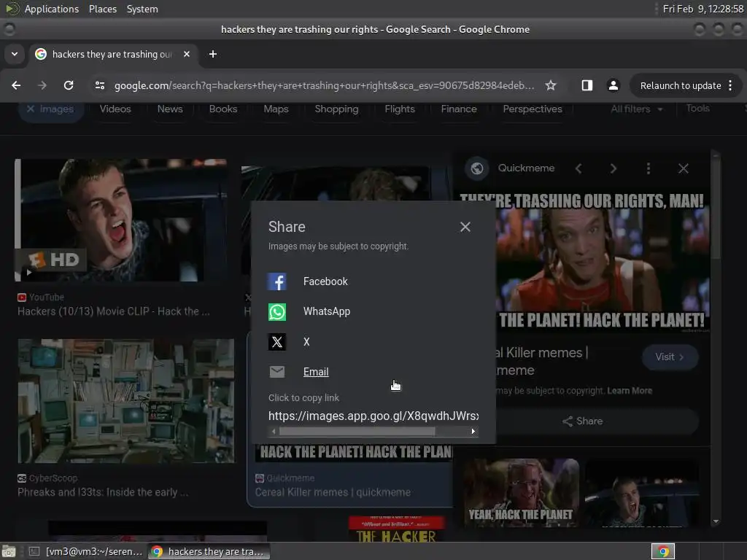The height and width of the screenshot is (560, 747).
Task: Expand the All filters dropdown
Action: coord(637,109)
